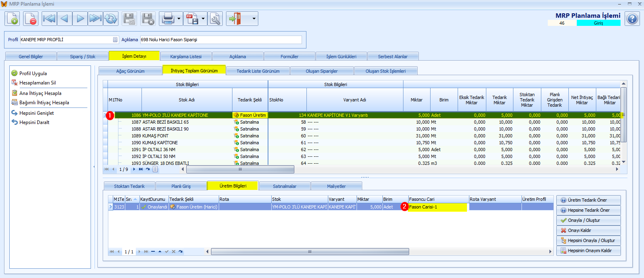Open the Oluşan Stok İşlemleri sub-tab

click(386, 71)
